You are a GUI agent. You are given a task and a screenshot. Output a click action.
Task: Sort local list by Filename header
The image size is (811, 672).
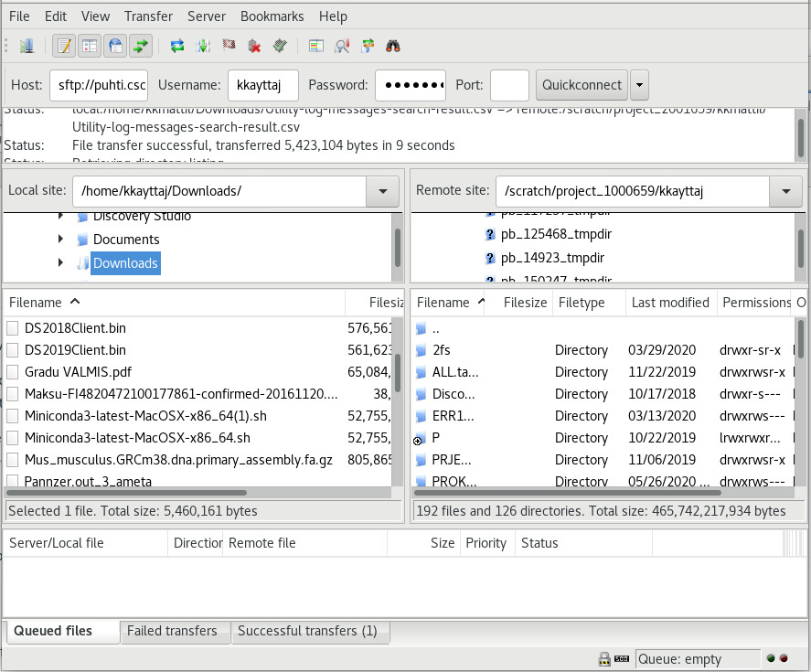pos(174,303)
